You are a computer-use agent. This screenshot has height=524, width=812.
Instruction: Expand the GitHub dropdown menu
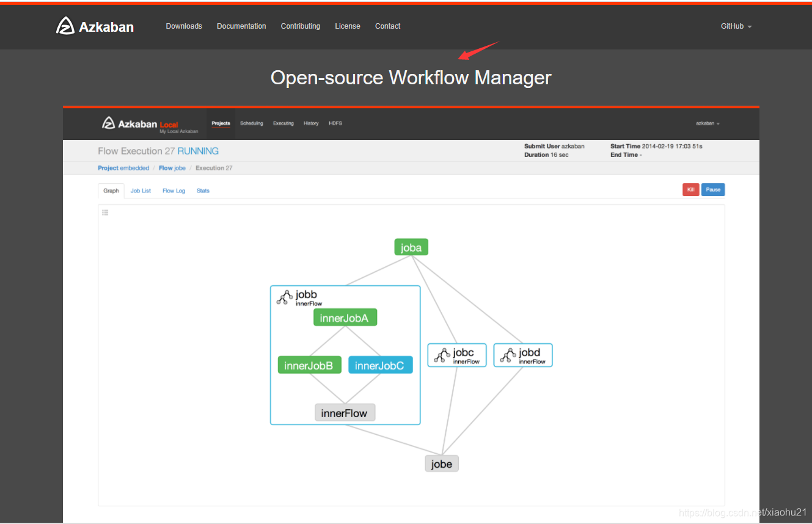click(736, 26)
